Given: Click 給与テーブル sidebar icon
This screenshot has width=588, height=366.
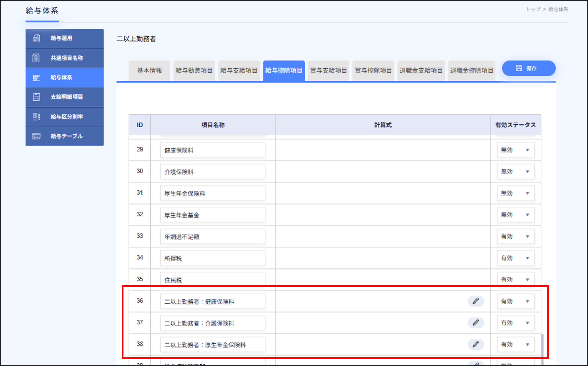Looking at the screenshot, I should pyautogui.click(x=36, y=136).
